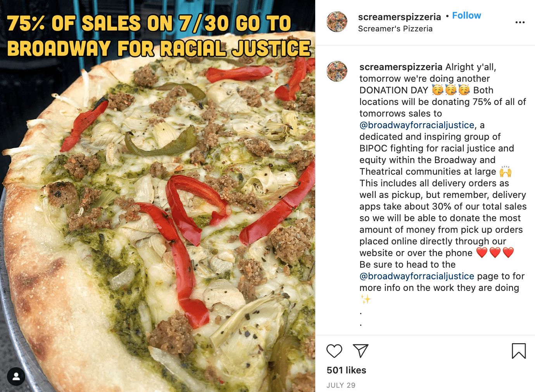Save the post with the bookmark icon
The height and width of the screenshot is (392, 535).
(519, 351)
